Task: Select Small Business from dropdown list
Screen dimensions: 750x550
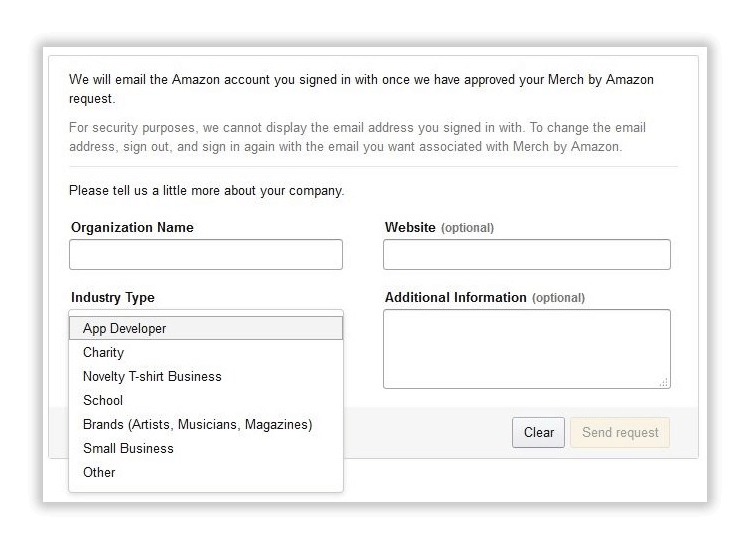Action: pyautogui.click(x=206, y=448)
